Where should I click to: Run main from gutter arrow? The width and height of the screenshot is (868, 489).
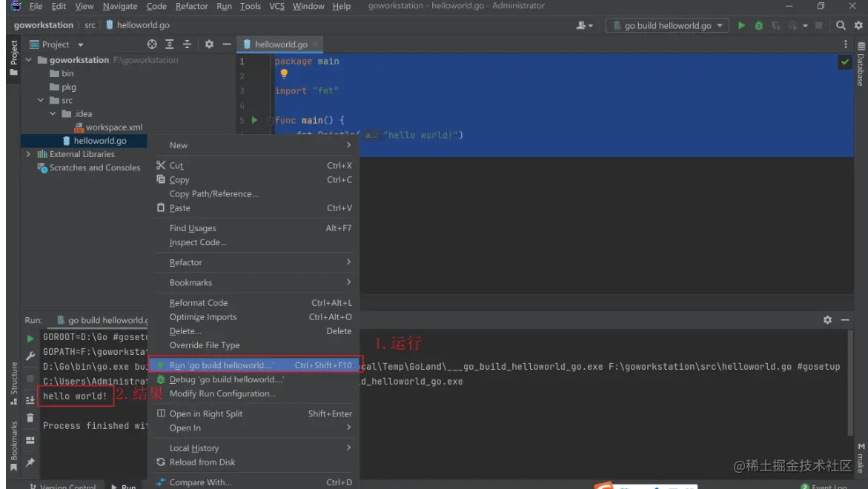click(254, 120)
